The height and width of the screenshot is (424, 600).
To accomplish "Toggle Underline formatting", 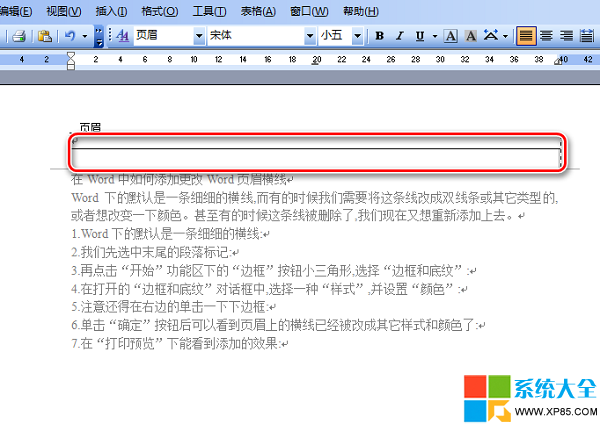I will click(420, 36).
